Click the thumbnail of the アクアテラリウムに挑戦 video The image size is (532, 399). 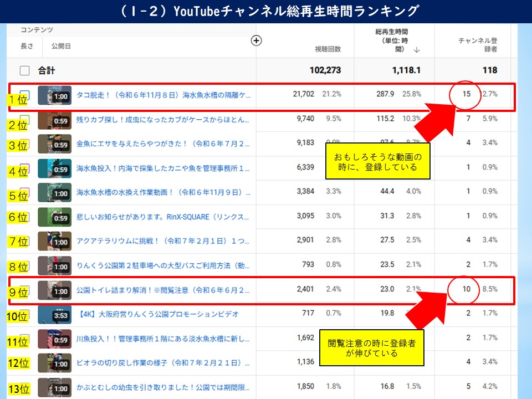(54, 242)
